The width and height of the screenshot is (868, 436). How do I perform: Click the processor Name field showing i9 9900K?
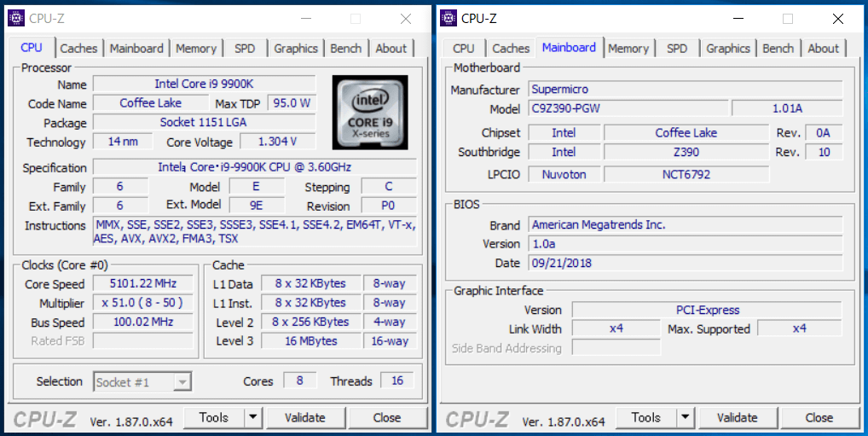pos(204,84)
